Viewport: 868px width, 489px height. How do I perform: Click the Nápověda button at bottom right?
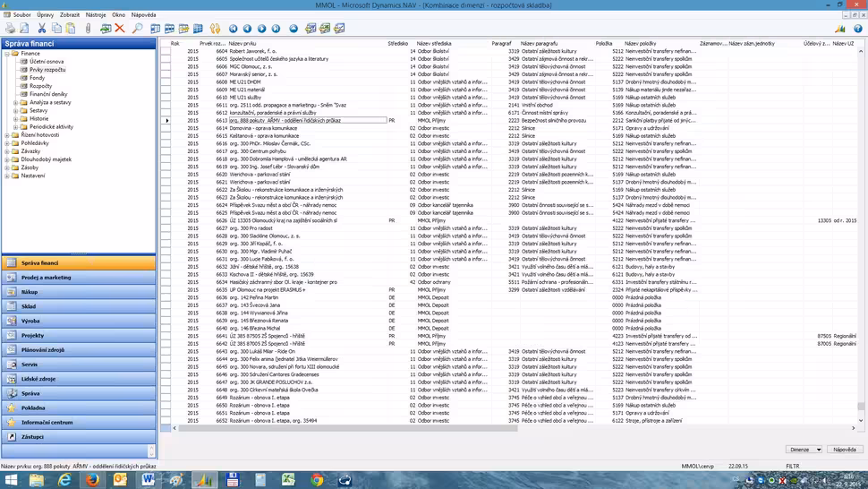pyautogui.click(x=844, y=450)
